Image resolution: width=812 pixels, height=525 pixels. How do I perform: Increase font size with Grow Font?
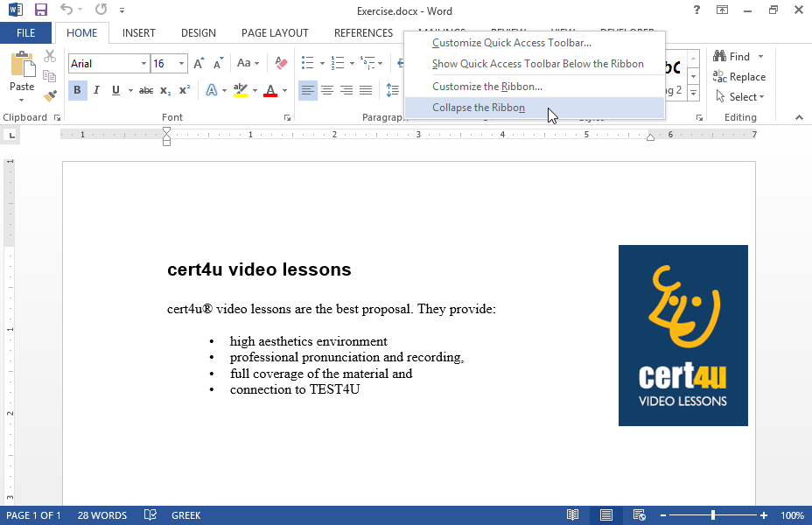[x=199, y=63]
